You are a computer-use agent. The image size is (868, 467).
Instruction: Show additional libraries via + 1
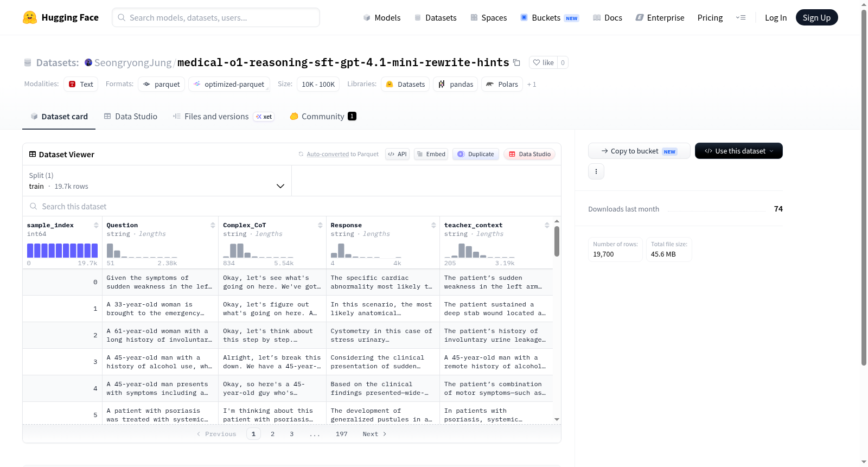click(x=532, y=85)
